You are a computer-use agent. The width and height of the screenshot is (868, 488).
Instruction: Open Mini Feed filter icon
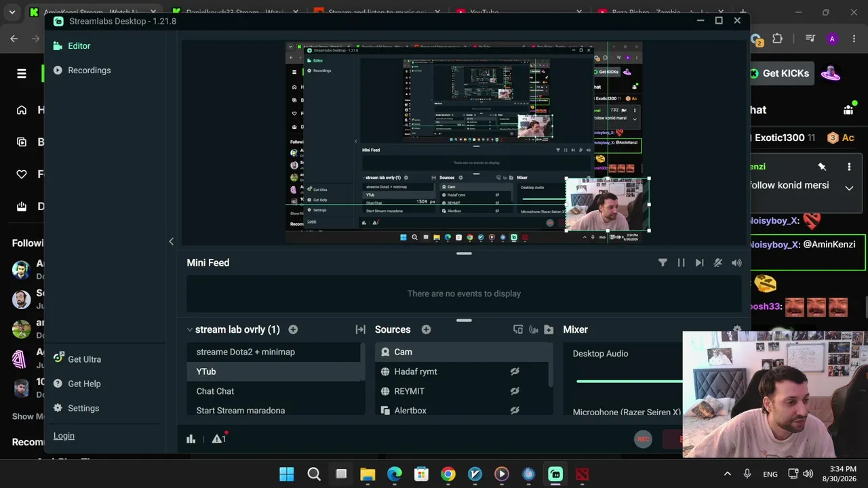coord(663,263)
